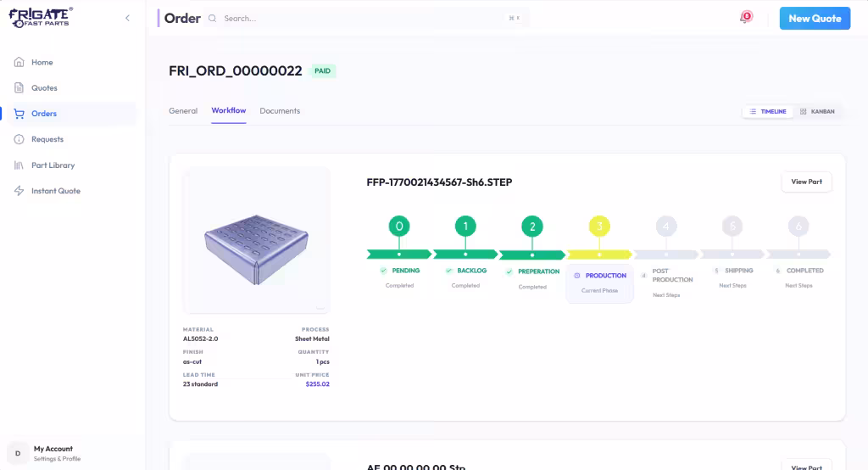The height and width of the screenshot is (470, 868).
Task: Open the Requests info icon
Action: (x=19, y=139)
